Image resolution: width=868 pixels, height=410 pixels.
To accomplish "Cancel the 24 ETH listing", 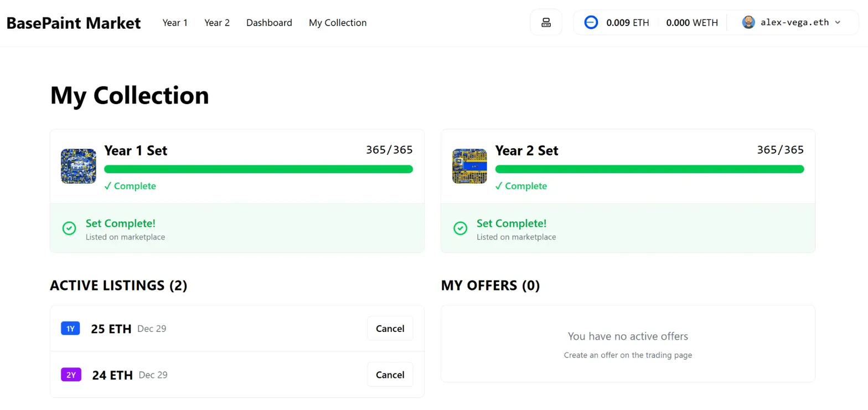I will tap(390, 375).
